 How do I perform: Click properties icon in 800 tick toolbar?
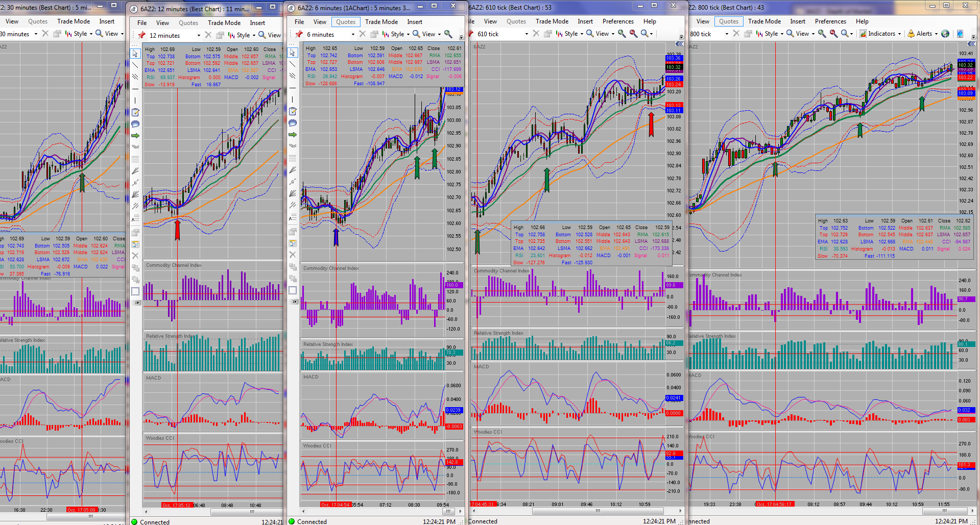tap(748, 34)
